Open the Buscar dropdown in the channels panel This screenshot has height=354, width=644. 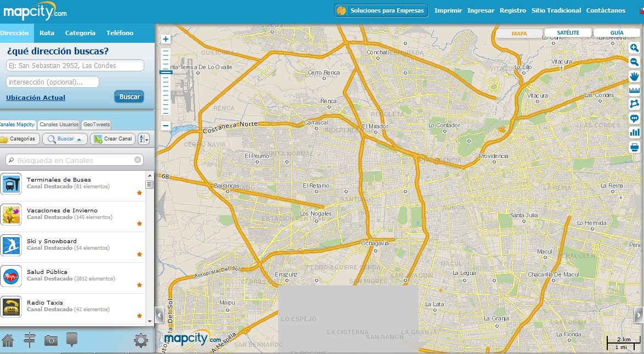65,139
